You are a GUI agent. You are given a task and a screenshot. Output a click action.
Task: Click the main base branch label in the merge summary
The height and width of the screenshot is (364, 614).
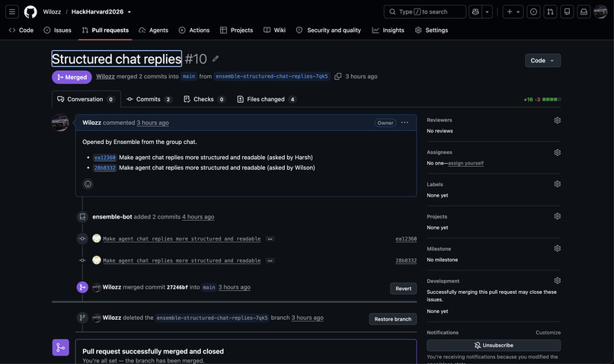(x=189, y=76)
